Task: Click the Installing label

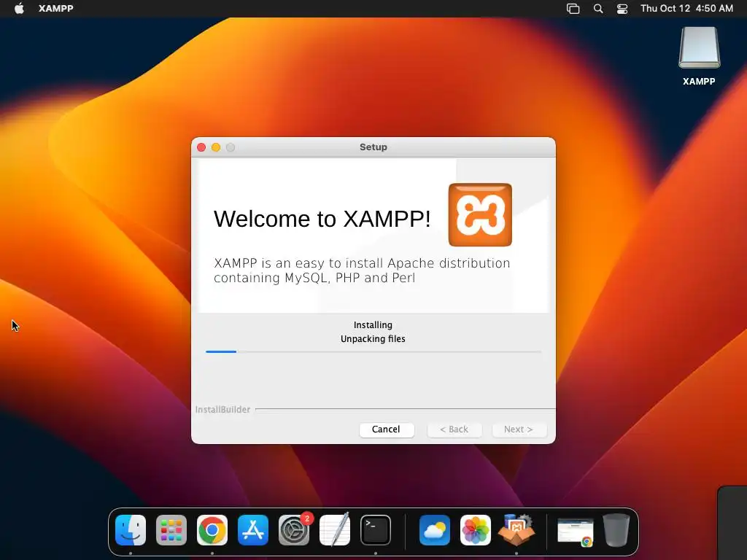Action: (x=373, y=324)
